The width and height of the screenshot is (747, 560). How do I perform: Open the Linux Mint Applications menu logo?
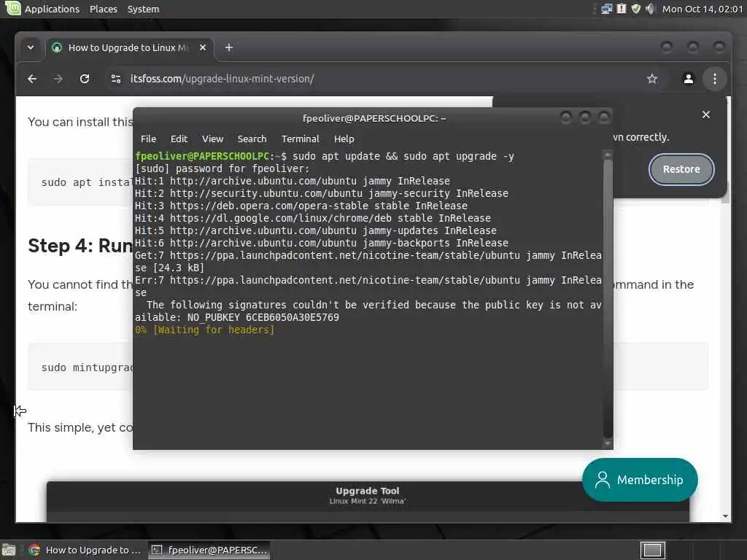12,8
